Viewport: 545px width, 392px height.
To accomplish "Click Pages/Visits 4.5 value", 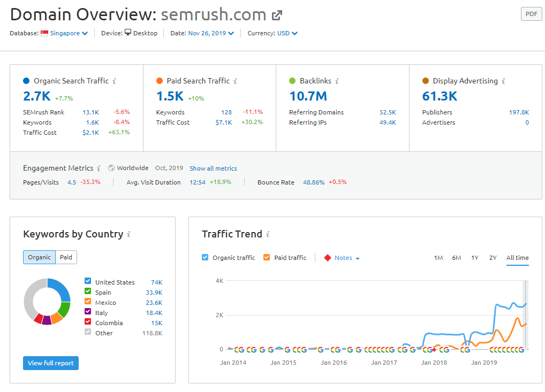I will 72,183.
